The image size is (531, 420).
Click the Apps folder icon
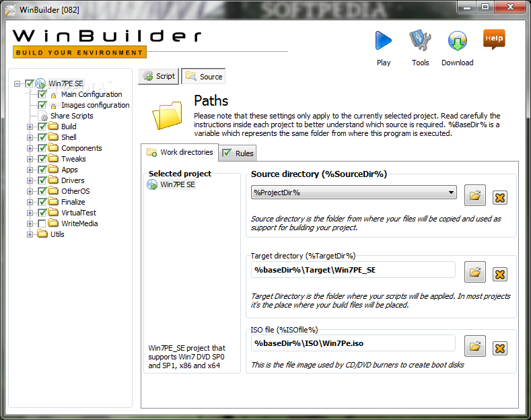tap(52, 170)
